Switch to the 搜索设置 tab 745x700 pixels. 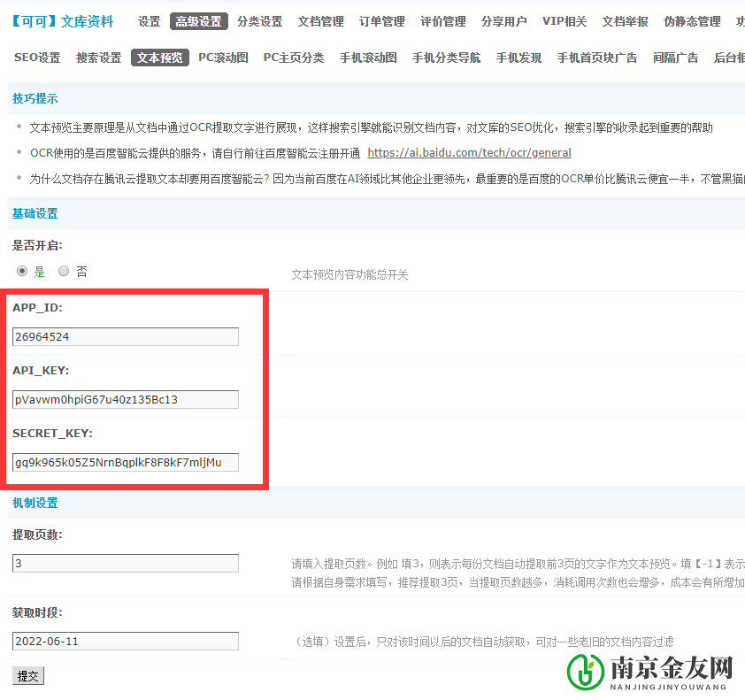tap(96, 57)
